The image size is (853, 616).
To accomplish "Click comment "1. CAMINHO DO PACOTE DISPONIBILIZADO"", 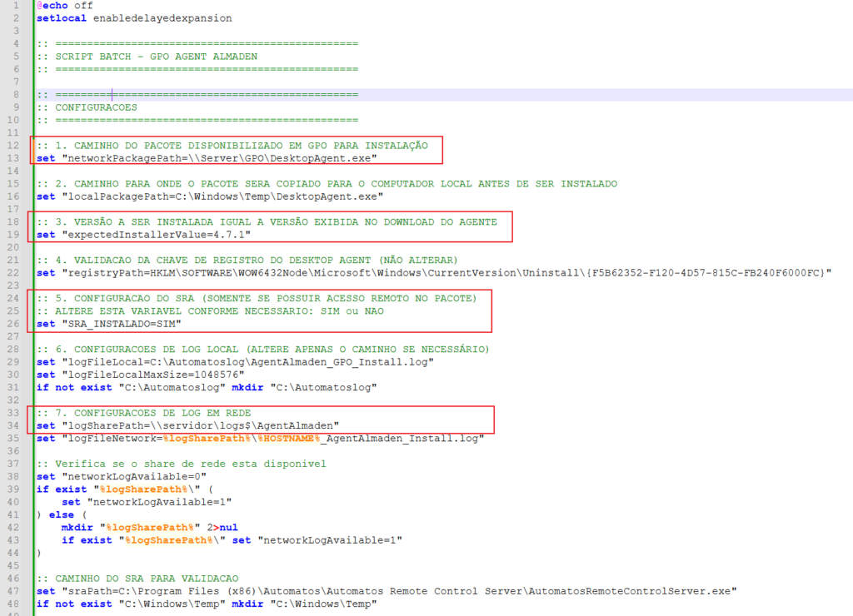I will (232, 146).
